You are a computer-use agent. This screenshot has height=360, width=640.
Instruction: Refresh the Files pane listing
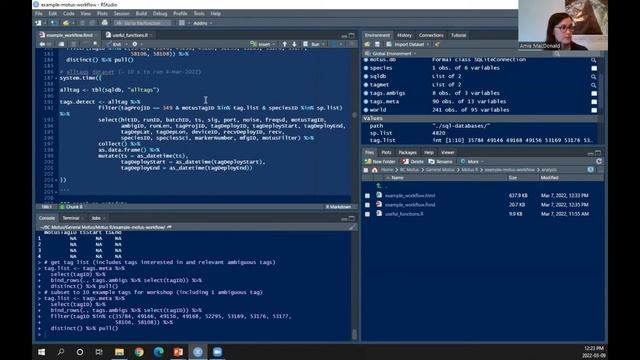(599, 162)
